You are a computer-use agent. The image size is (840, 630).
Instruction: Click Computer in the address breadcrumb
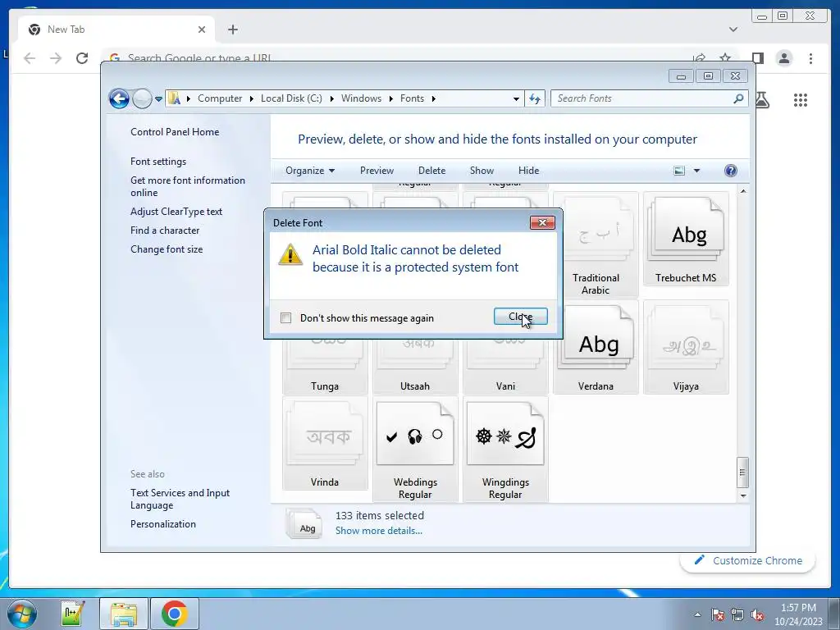[x=220, y=98]
